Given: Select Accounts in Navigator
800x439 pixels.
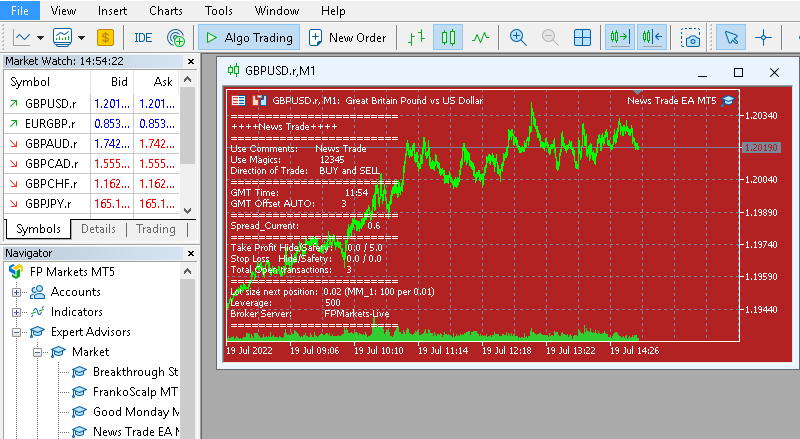Looking at the screenshot, I should click(76, 292).
